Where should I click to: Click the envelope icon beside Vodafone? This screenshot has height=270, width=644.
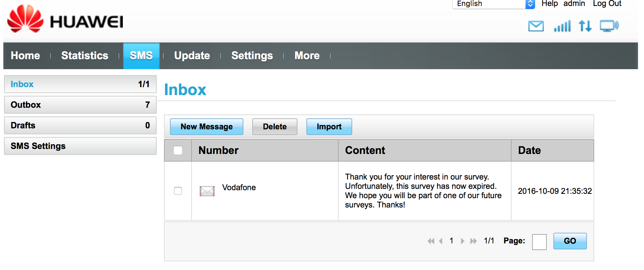click(207, 191)
